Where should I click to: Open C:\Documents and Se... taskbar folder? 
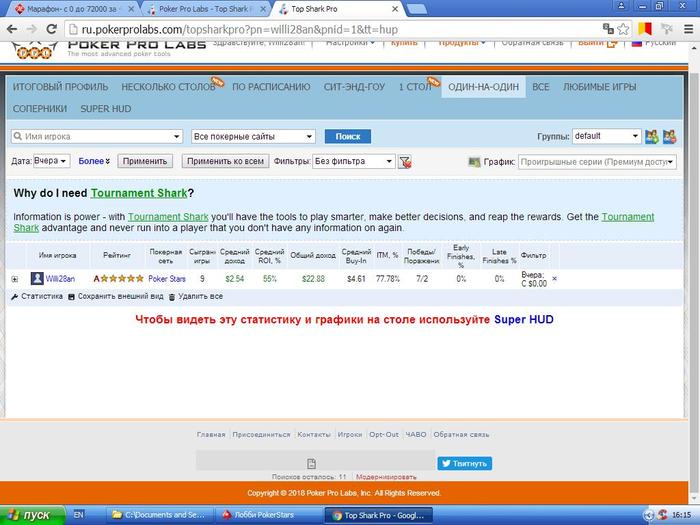[160, 515]
